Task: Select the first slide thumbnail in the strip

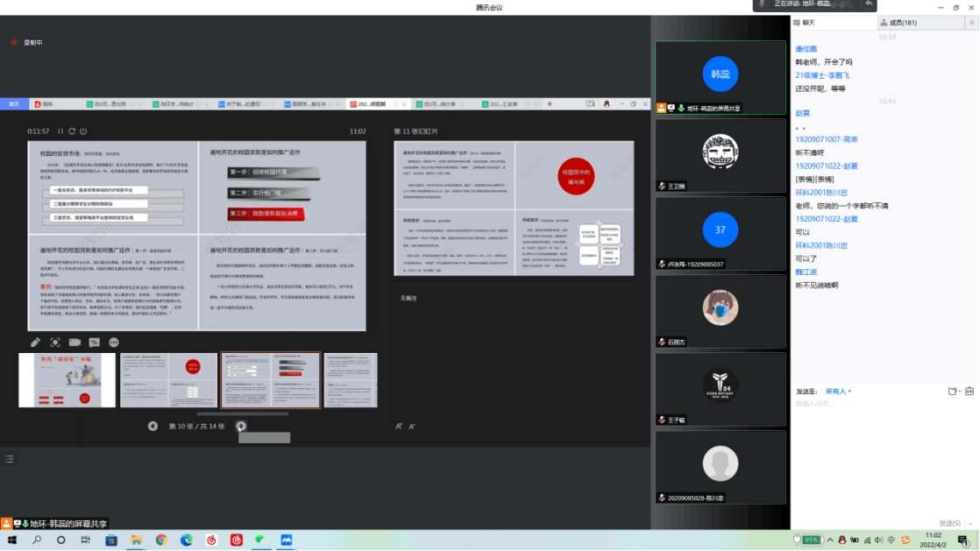Action: click(67, 380)
